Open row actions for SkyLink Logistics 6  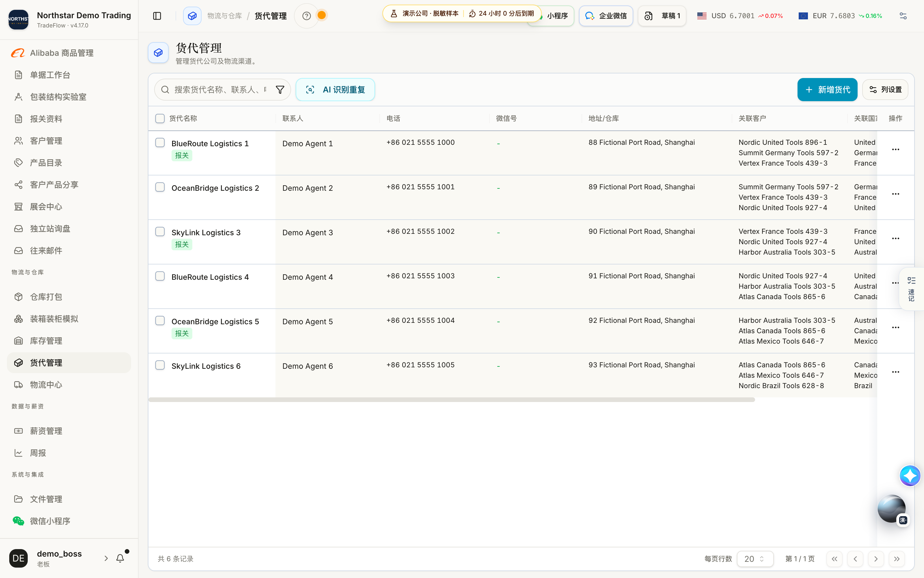[x=895, y=372]
